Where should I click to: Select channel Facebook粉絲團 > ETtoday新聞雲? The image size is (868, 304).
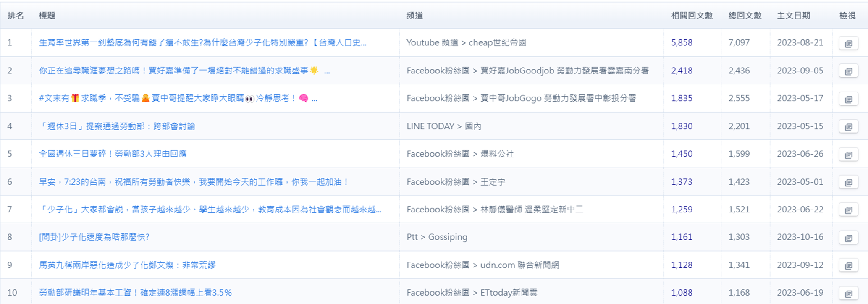coord(472,293)
